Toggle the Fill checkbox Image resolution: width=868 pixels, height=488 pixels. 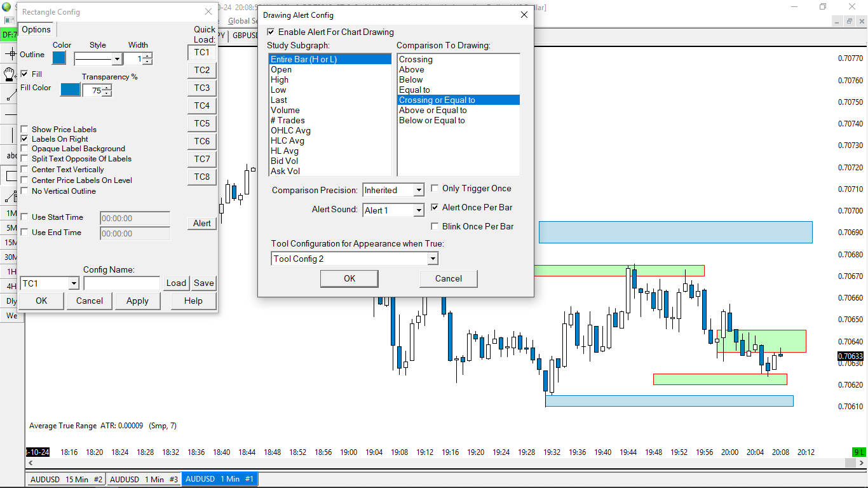25,74
